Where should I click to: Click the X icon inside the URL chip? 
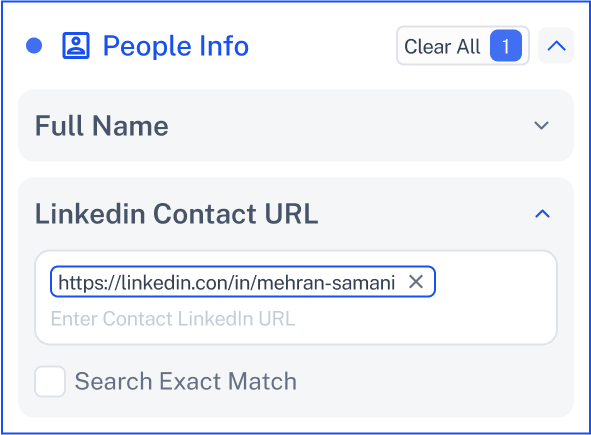coord(416,282)
